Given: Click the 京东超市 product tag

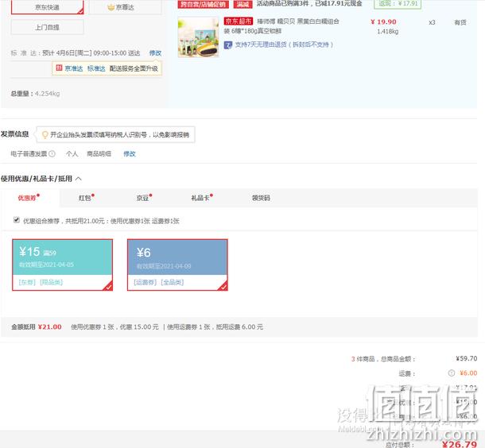Looking at the screenshot, I should [x=239, y=21].
